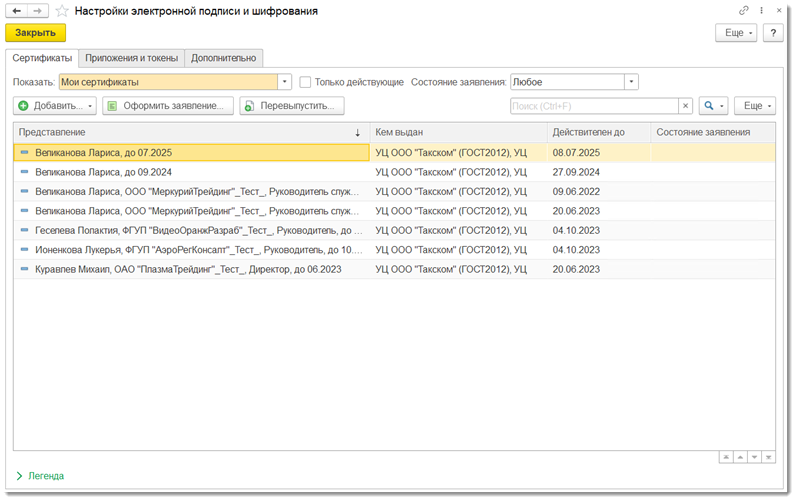Open the 'Добавить' dropdown button
This screenshot has width=796, height=501.
point(56,106)
